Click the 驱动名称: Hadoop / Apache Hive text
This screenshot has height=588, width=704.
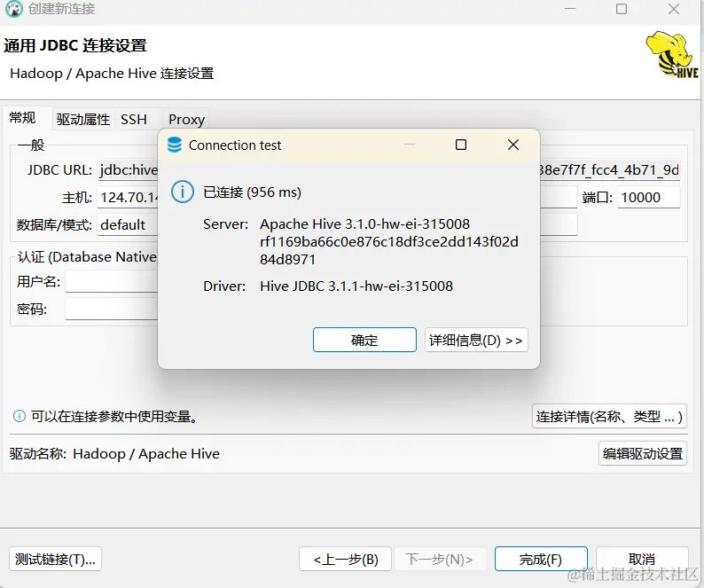coord(114,454)
